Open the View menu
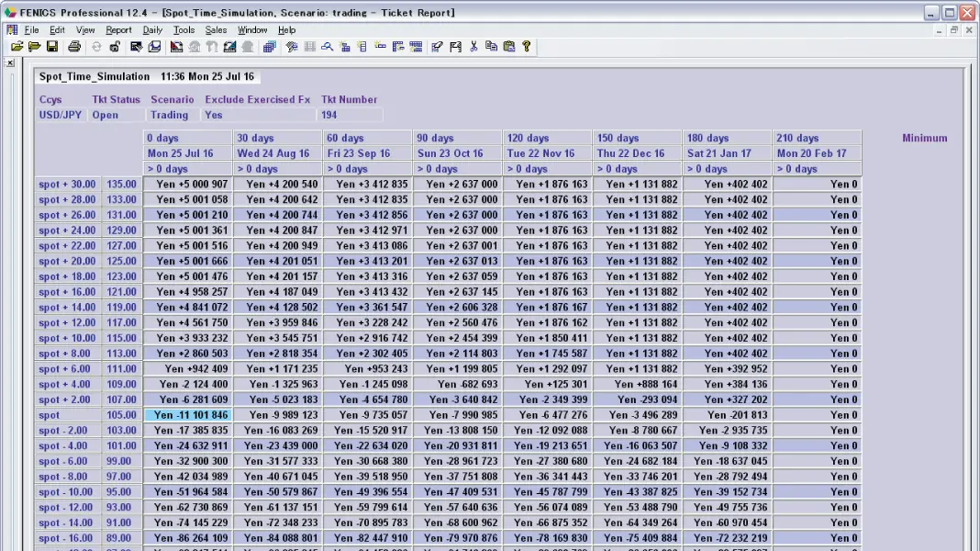 85,30
